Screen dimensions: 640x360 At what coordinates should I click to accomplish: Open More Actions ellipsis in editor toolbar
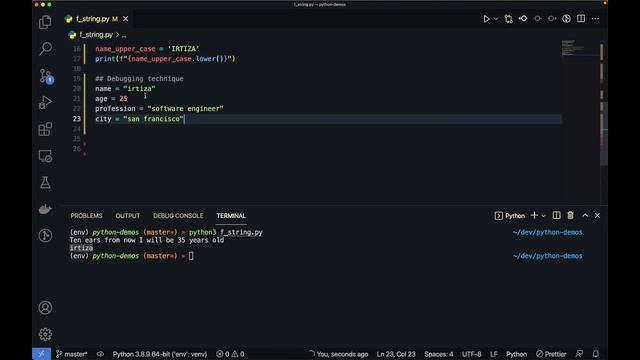coord(596,19)
